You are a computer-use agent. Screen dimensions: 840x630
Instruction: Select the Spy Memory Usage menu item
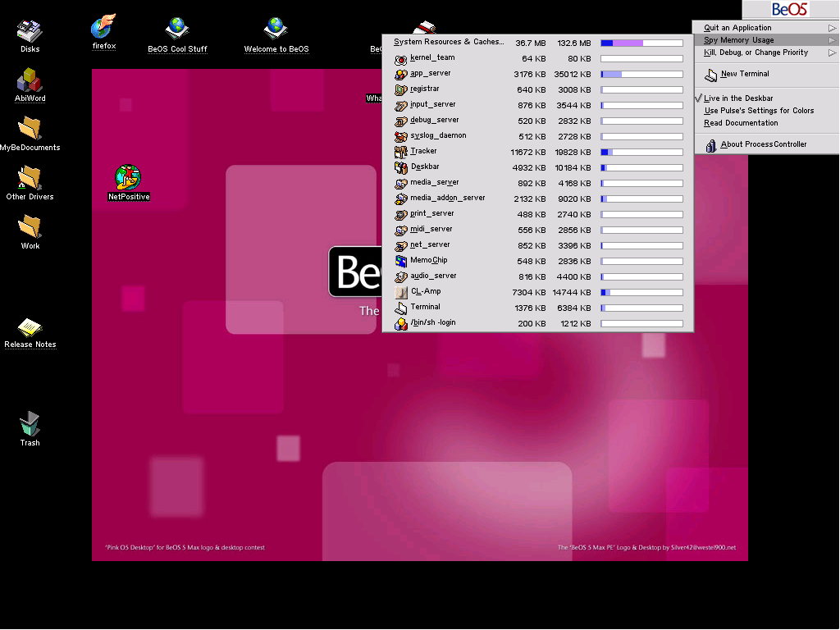767,40
